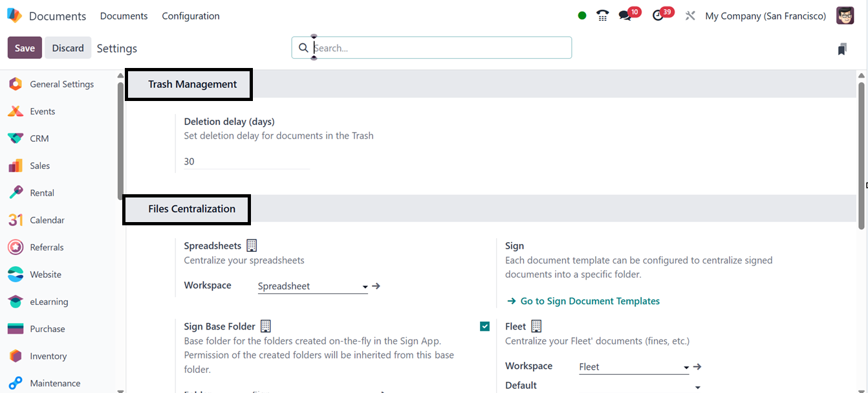Viewport: 868px width, 393px height.
Task: Open the Documents menu item
Action: (124, 16)
